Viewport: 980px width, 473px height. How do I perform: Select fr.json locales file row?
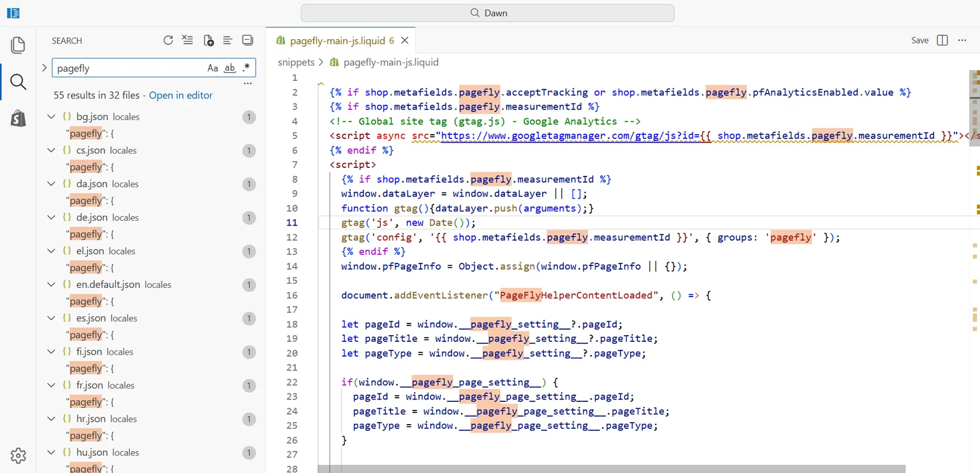pyautogui.click(x=151, y=385)
